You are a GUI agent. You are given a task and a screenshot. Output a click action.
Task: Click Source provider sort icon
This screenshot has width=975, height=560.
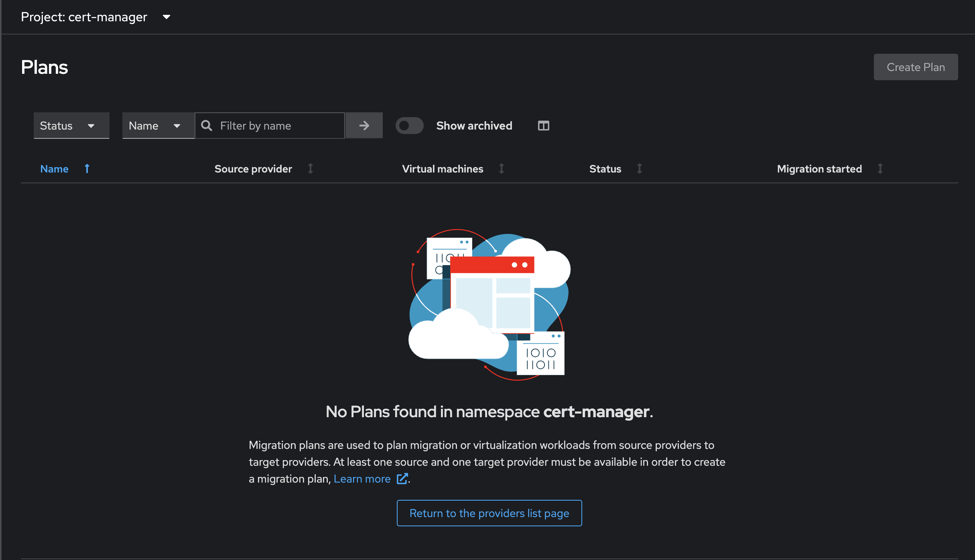pos(310,169)
